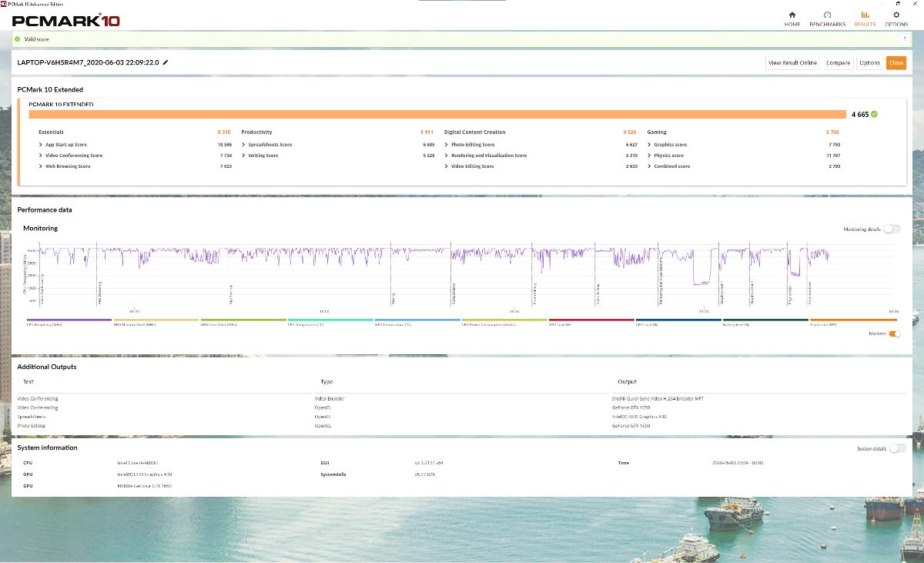The image size is (924, 563).
Task: Open Options gear icon
Action: pyautogui.click(x=896, y=15)
